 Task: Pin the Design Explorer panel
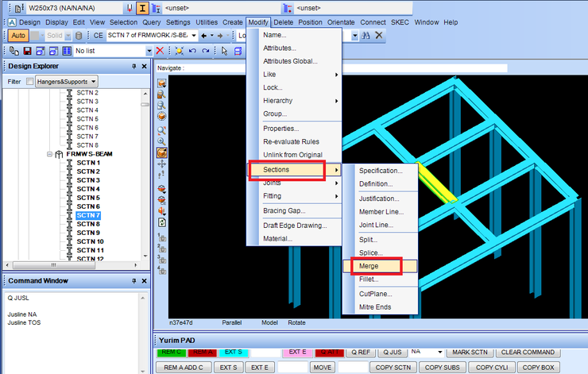coord(133,67)
